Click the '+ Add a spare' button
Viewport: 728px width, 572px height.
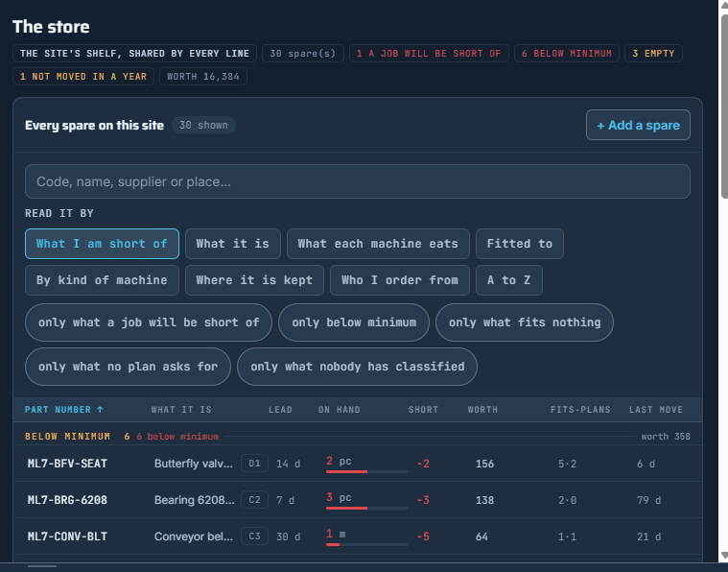(x=638, y=125)
